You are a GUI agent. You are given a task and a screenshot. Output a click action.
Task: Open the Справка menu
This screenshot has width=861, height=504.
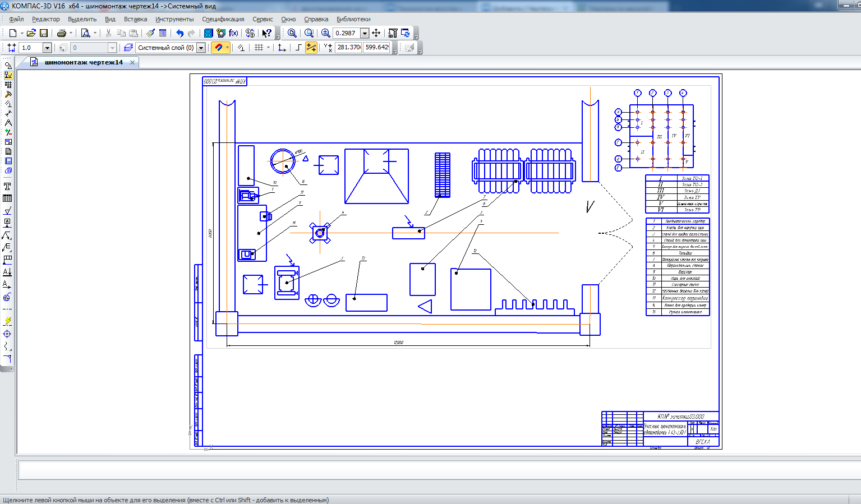[x=316, y=19]
